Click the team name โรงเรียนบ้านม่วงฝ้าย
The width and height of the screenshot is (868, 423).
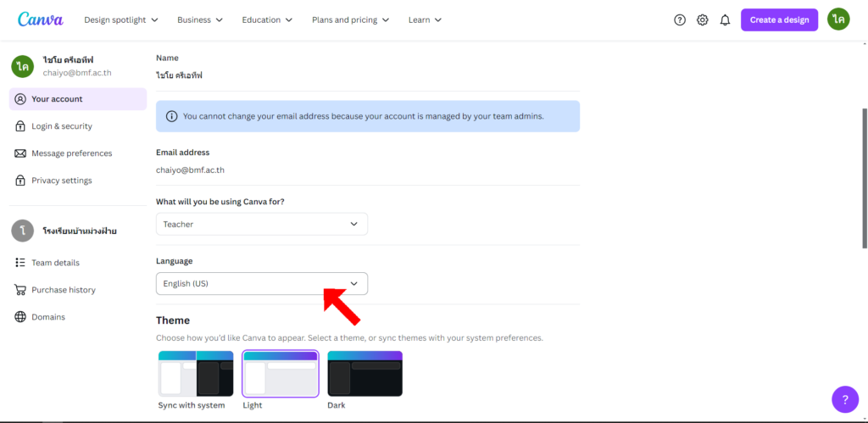click(x=80, y=231)
